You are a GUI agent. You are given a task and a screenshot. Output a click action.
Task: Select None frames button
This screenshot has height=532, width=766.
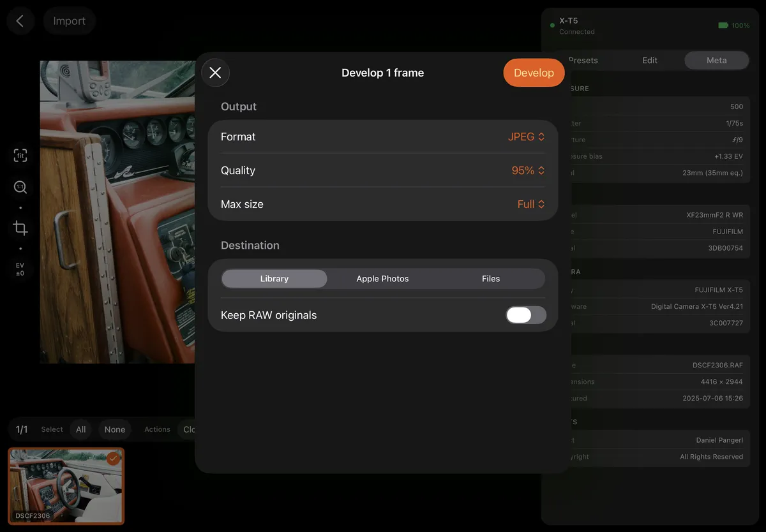(115, 429)
